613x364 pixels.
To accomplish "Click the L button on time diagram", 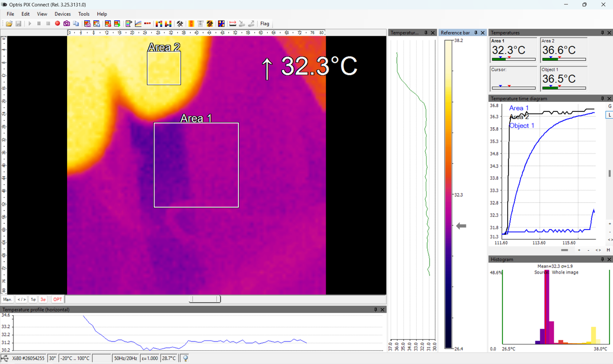I will coord(610,115).
